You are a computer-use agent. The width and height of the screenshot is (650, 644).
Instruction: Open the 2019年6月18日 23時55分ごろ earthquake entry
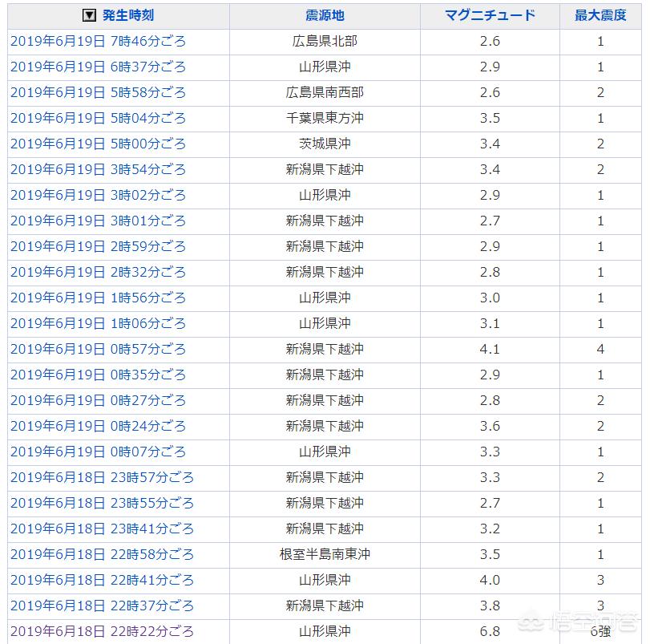pos(103,504)
